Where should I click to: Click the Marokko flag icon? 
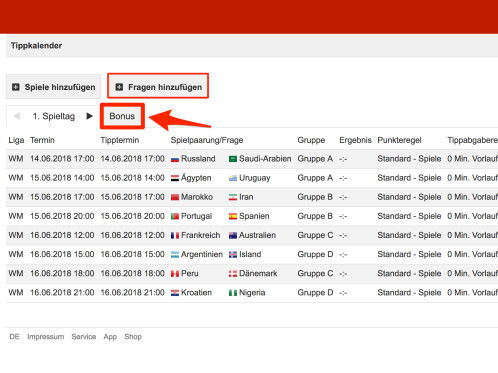(175, 197)
